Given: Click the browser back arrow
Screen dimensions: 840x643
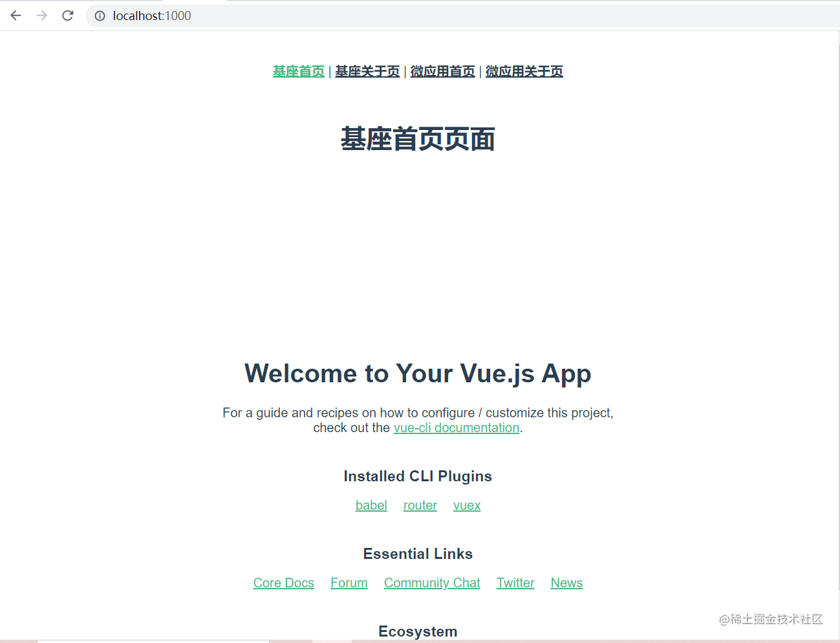Looking at the screenshot, I should click(x=16, y=16).
